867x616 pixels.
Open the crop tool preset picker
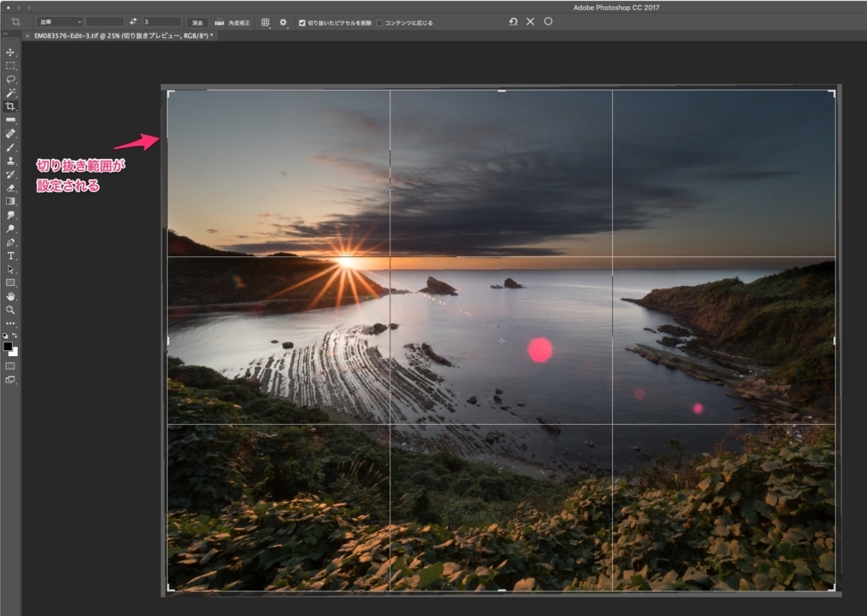point(18,22)
